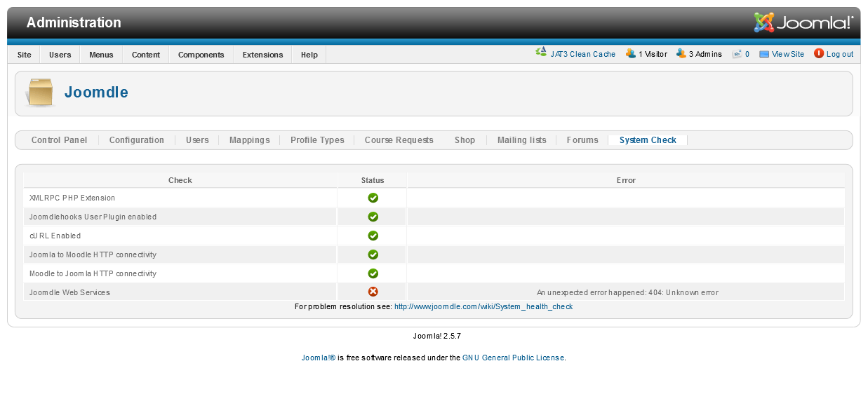The height and width of the screenshot is (401, 868).
Task: Click the JAT3 Clean Cache icon
Action: pyautogui.click(x=541, y=53)
